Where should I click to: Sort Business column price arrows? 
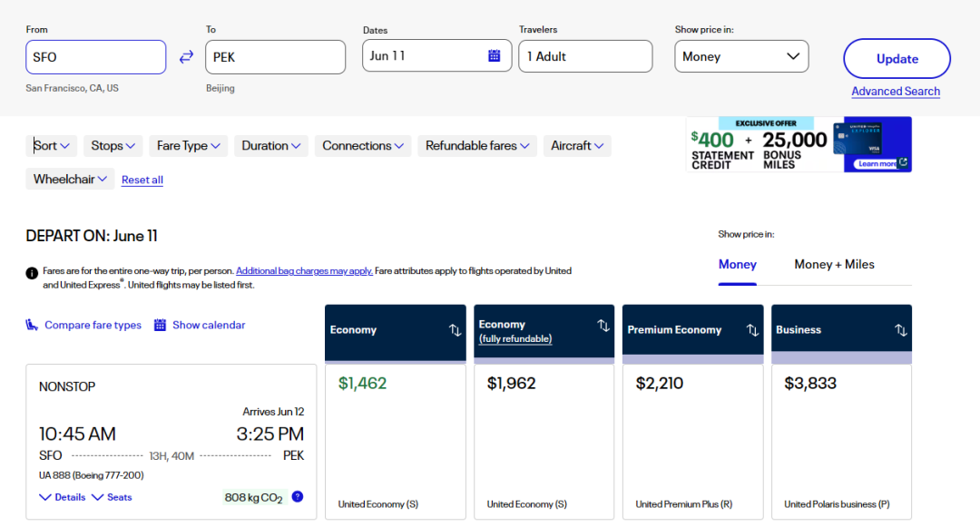[x=901, y=330]
